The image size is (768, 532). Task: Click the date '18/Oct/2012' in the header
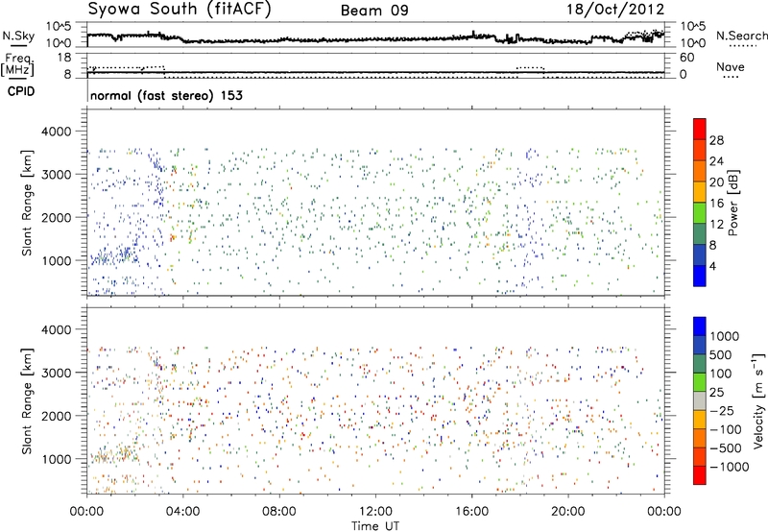click(615, 10)
